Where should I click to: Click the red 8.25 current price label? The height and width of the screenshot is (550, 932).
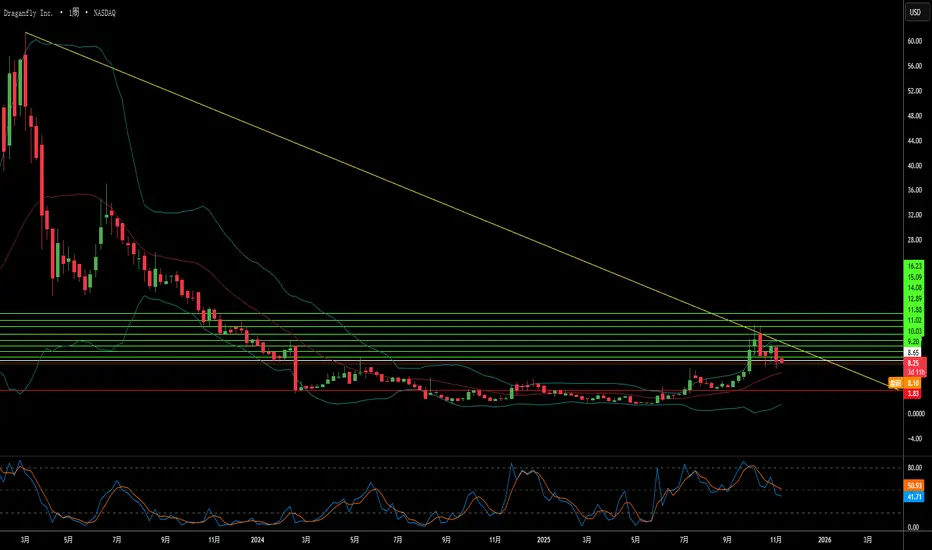(914, 364)
